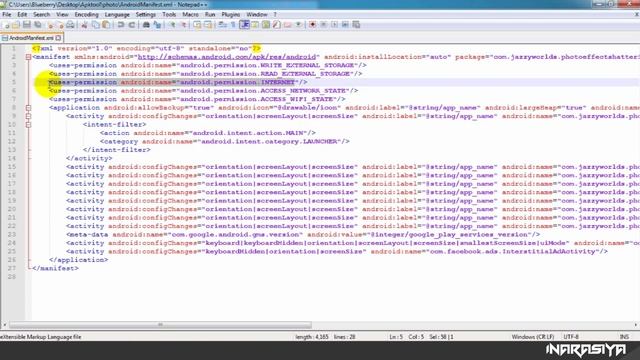The width and height of the screenshot is (640, 360).
Task: Click the Paste toolbar icon
Action: click(106, 25)
